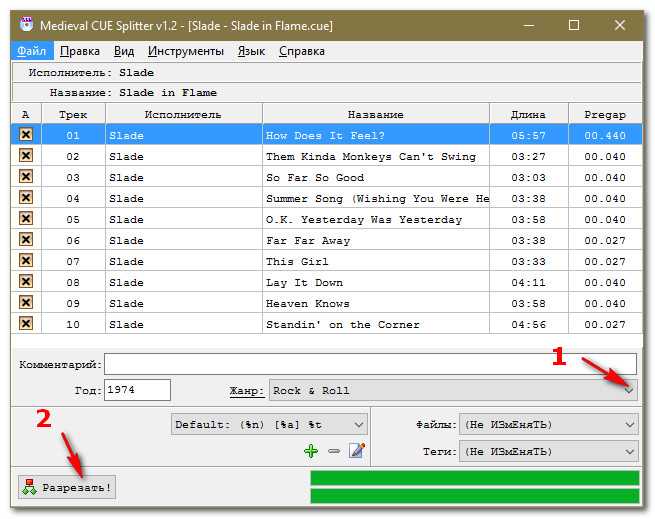Image resolution: width=655 pixels, height=519 pixels.
Task: Uncheck track 08 Lay It Down
Action: pyautogui.click(x=26, y=281)
